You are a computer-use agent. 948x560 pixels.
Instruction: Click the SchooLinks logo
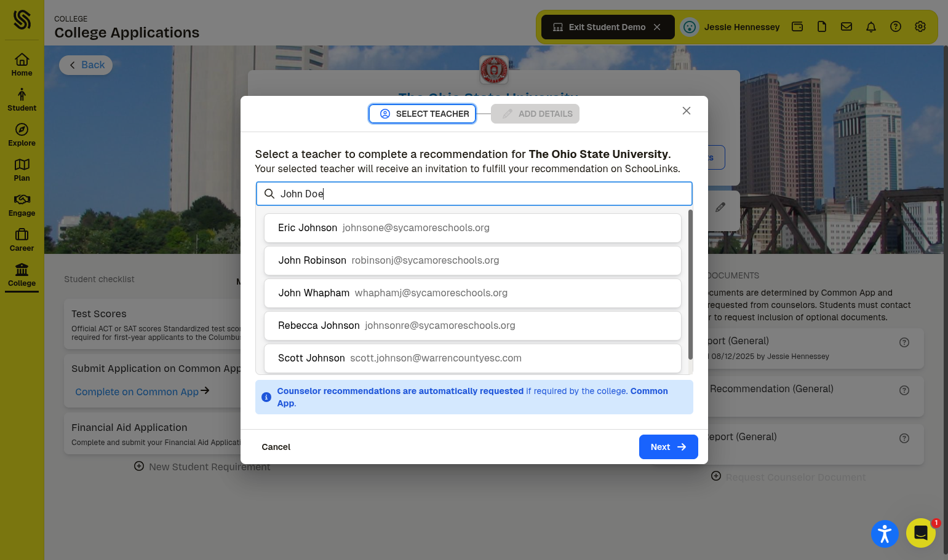pos(22,20)
